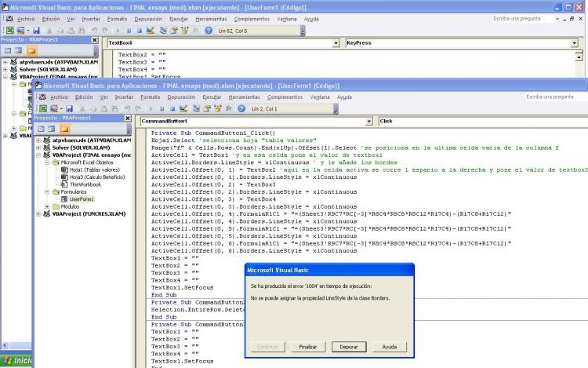
Task: Click Depurar button in error dialog
Action: click(349, 347)
